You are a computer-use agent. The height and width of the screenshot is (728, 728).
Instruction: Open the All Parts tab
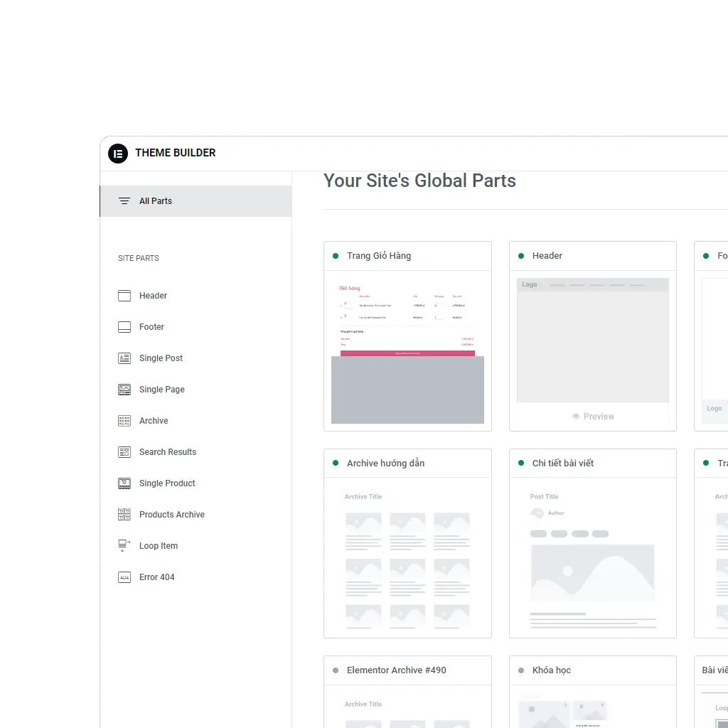pyautogui.click(x=156, y=201)
